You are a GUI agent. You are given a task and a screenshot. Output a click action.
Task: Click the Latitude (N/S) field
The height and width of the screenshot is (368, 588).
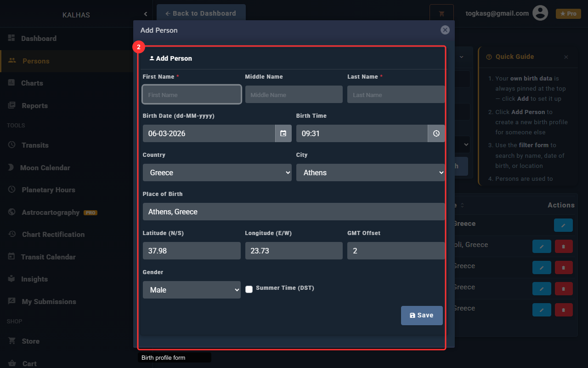coord(192,251)
